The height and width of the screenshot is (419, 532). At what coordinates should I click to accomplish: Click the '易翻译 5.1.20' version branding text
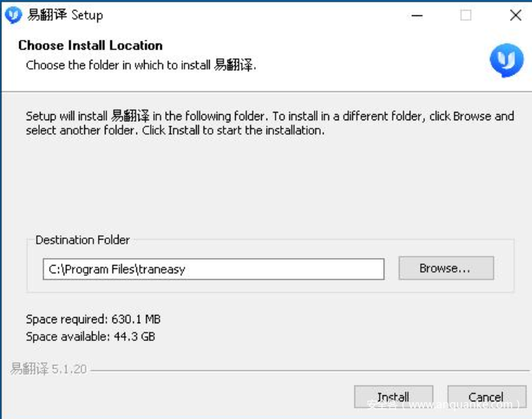pyautogui.click(x=48, y=369)
